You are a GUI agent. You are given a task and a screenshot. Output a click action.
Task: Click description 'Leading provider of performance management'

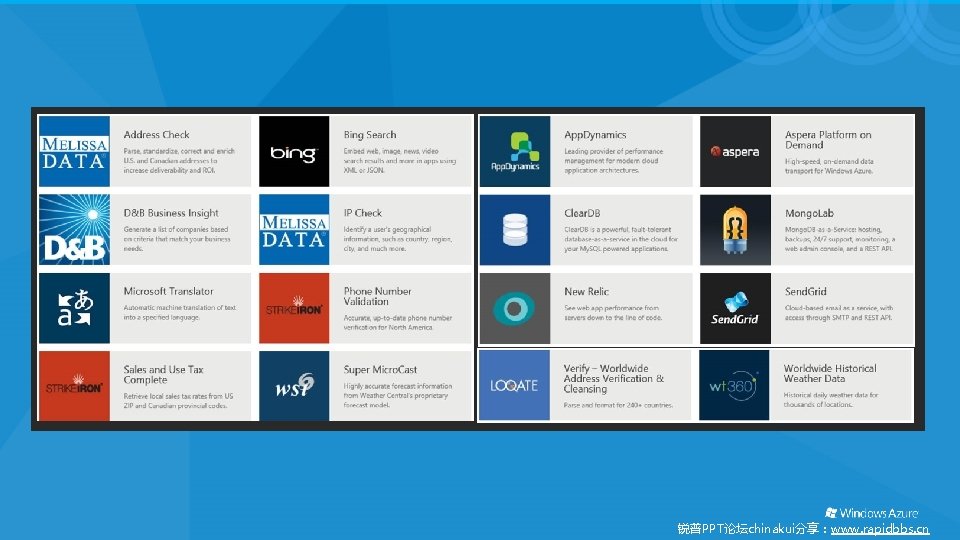click(x=613, y=160)
